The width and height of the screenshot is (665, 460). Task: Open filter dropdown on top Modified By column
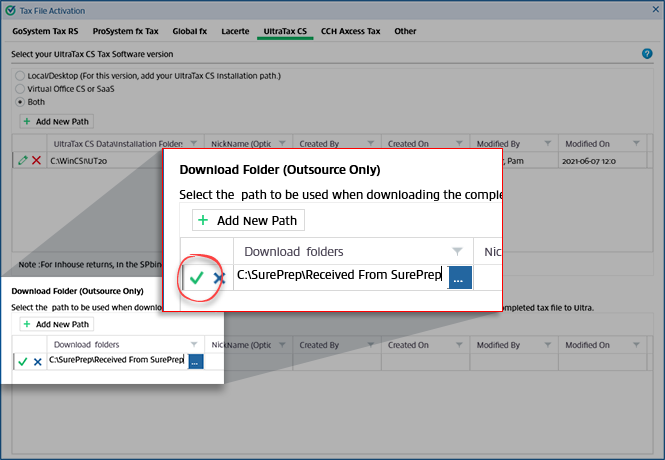click(549, 144)
